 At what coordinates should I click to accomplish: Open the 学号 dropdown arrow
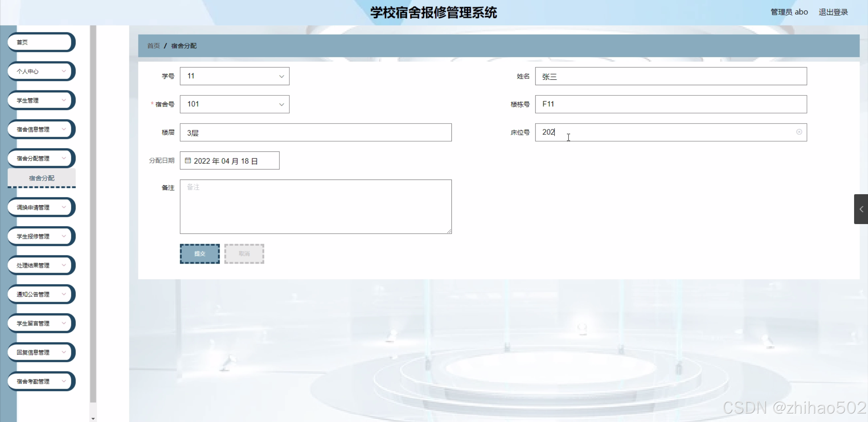[x=281, y=76]
